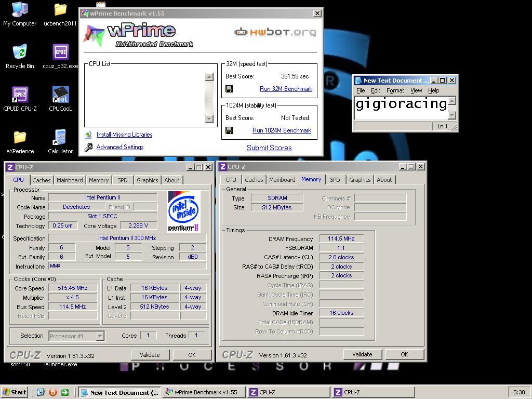Click the CPU List scroll down arrow
532x399 pixels.
coord(209,119)
